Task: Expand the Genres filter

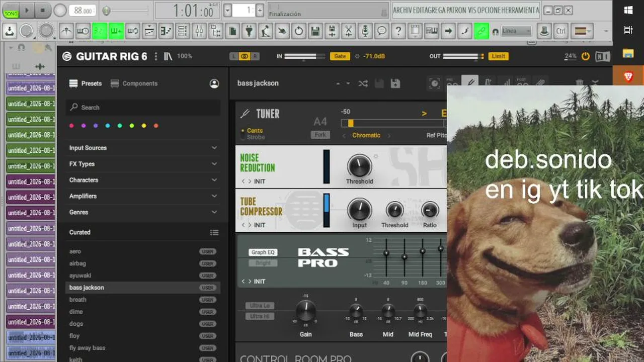Action: click(x=143, y=212)
